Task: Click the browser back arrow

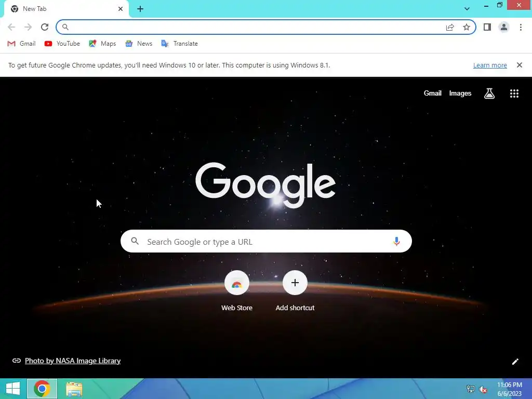Action: point(11,27)
